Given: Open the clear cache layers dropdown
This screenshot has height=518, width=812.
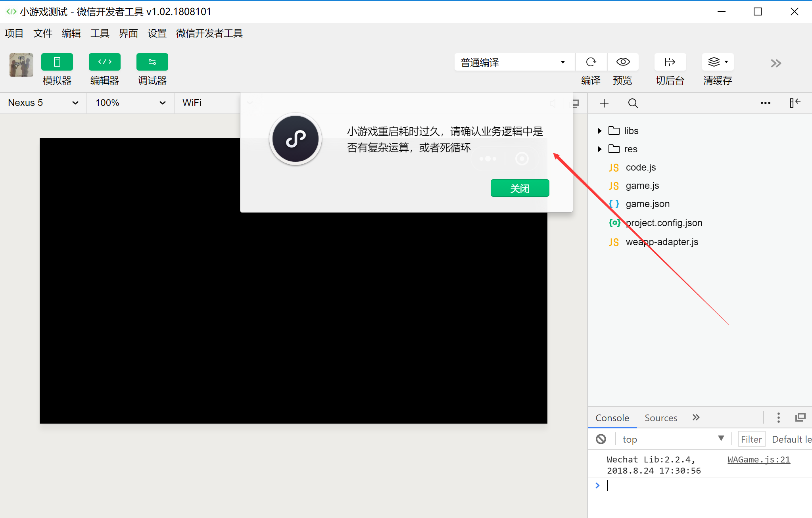Looking at the screenshot, I should [x=718, y=62].
